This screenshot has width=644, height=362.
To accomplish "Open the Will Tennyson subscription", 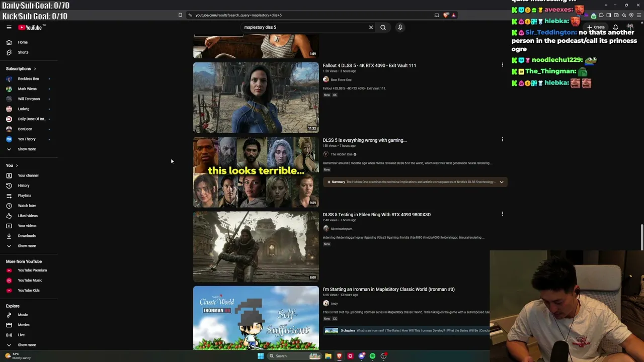I will [29, 99].
